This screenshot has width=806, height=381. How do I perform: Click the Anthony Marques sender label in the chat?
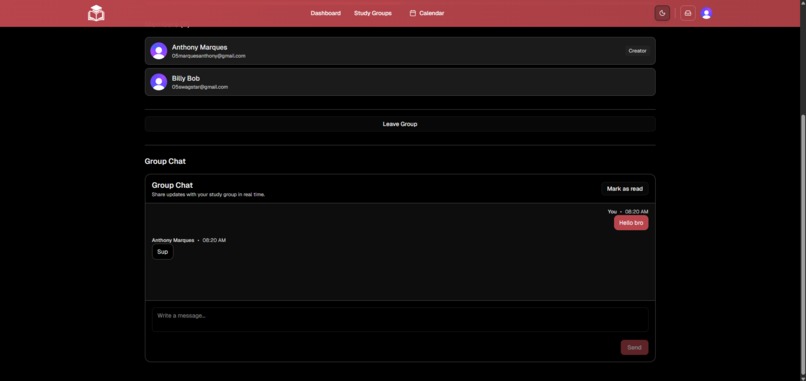point(173,240)
